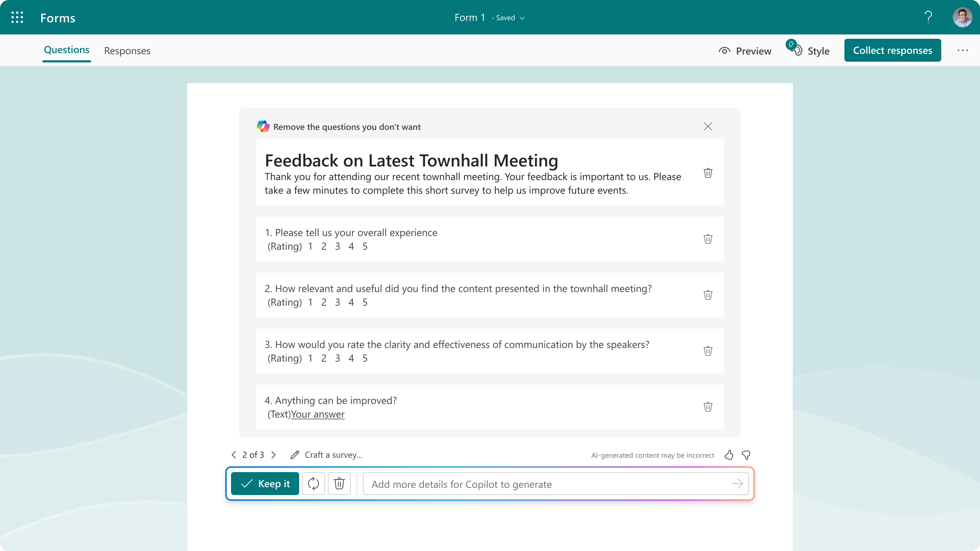Image resolution: width=980 pixels, height=551 pixels.
Task: Click the delete icon for question 1
Action: [707, 239]
